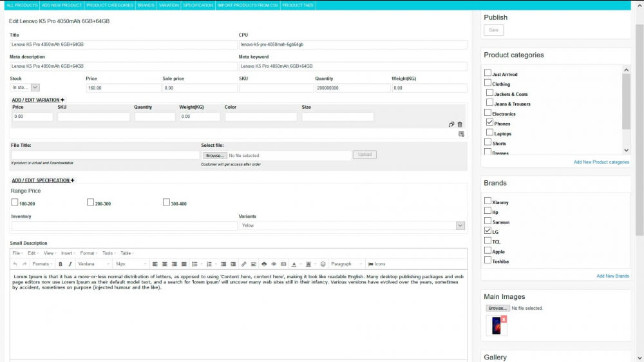The width and height of the screenshot is (644, 362).
Task: Click the Add New Brands link
Action: (x=612, y=276)
